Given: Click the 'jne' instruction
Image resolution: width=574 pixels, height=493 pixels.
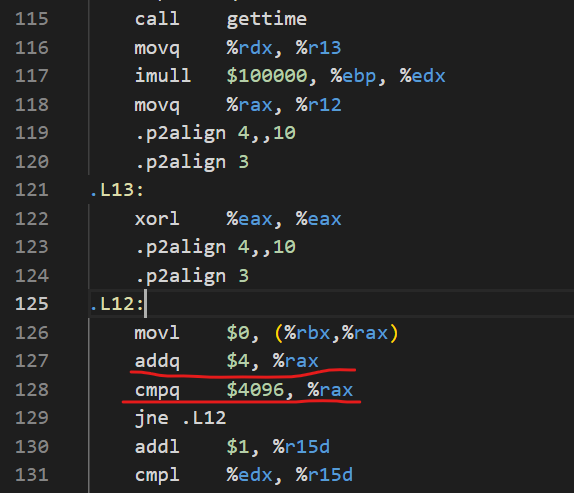Looking at the screenshot, I should click(x=152, y=418).
